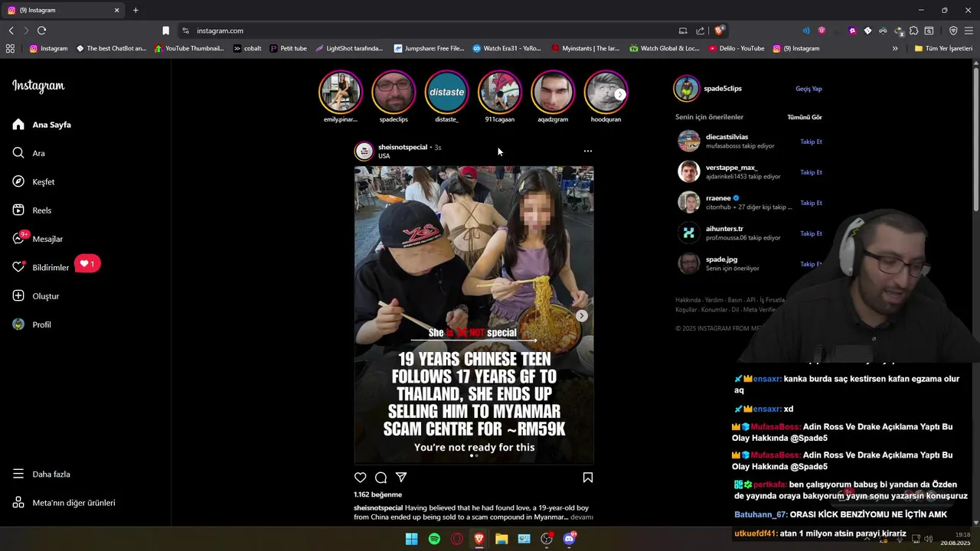
Task: Open Meta'nın diğer ürünleri
Action: [64, 503]
